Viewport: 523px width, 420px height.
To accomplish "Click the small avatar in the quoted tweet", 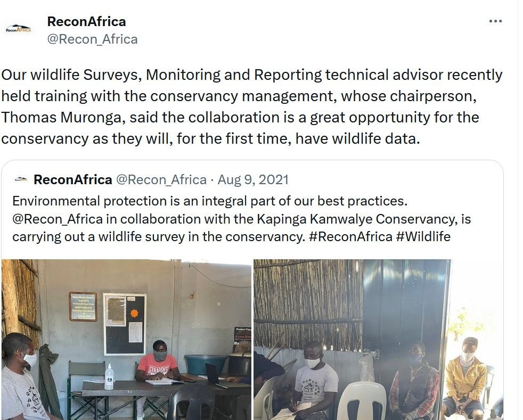I will tap(20, 180).
